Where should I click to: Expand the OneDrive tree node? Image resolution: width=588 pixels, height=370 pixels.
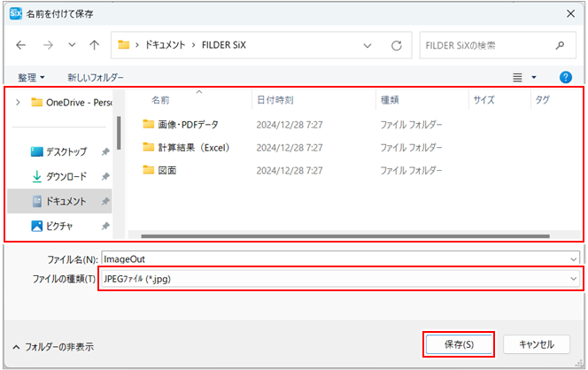pos(17,102)
